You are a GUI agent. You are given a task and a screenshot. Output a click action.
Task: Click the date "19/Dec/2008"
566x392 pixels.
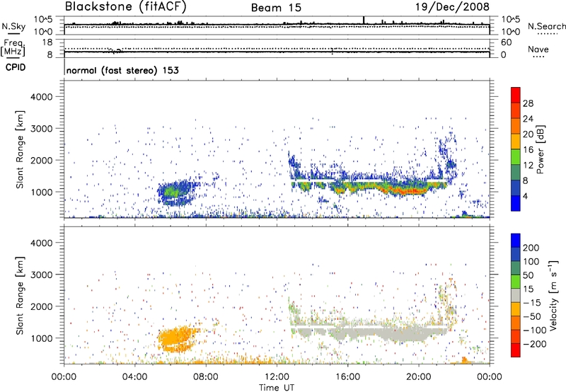point(452,6)
